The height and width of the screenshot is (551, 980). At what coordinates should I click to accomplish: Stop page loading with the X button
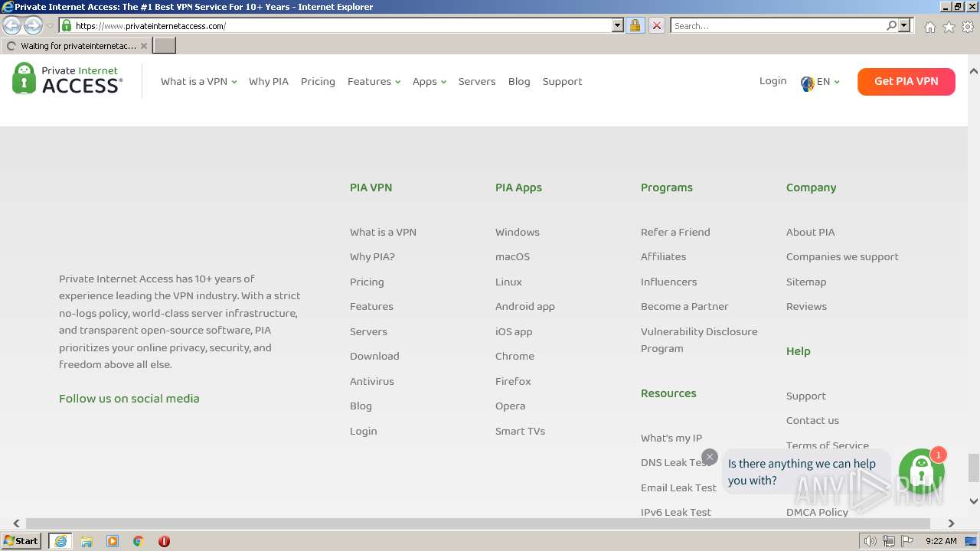point(657,25)
